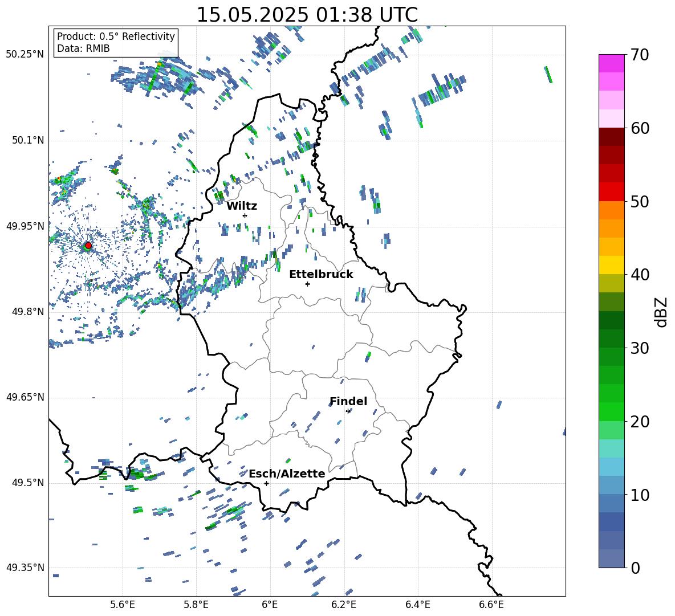Click the 49.65°N latitude label
The image size is (675, 616).
click(x=25, y=397)
